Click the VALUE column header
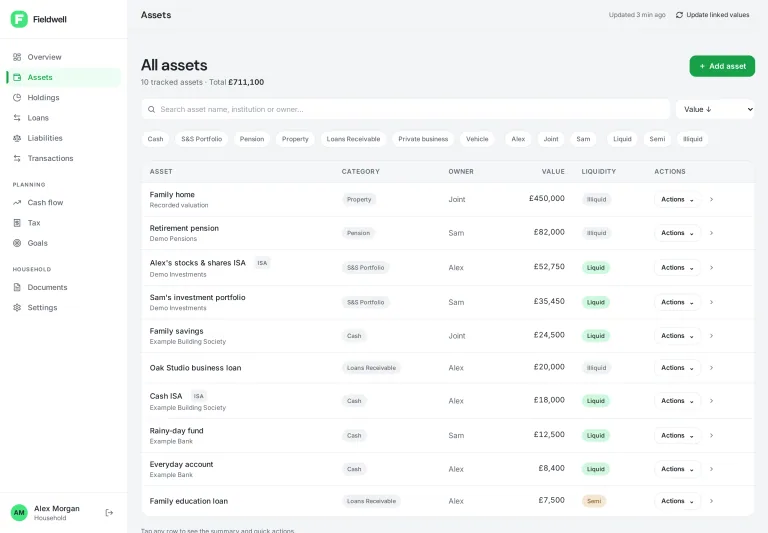This screenshot has width=768, height=533. [x=553, y=171]
